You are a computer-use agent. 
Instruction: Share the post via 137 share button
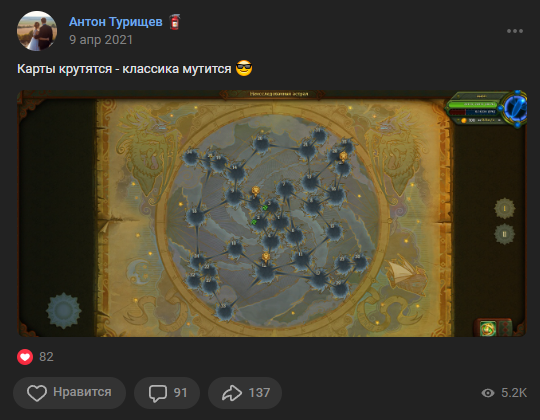click(x=245, y=392)
